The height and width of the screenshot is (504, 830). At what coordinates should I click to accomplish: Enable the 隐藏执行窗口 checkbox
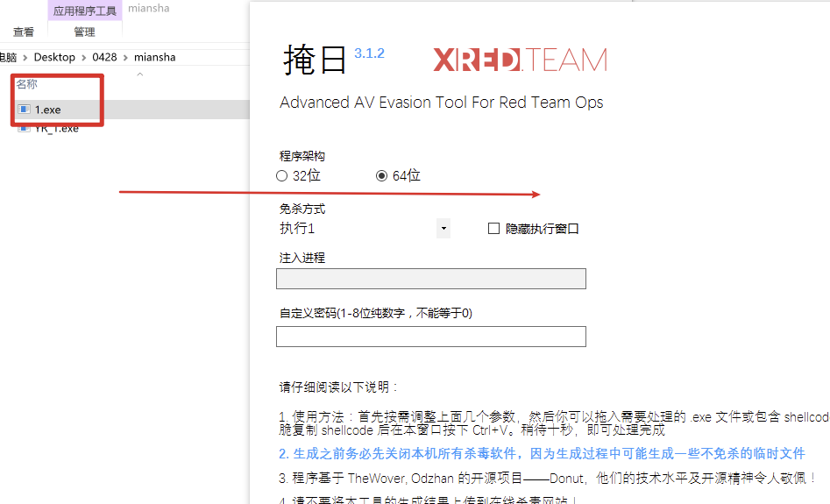(x=493, y=229)
